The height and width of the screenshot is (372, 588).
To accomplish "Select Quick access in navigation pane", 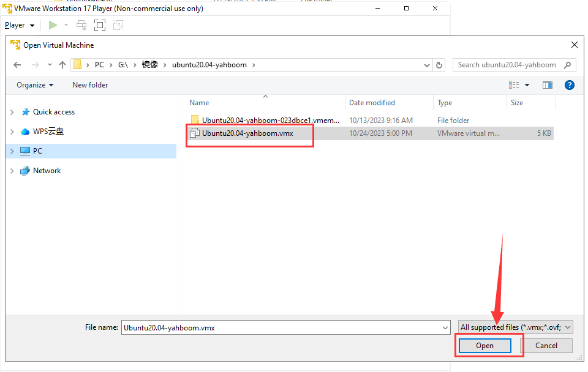I will click(54, 112).
